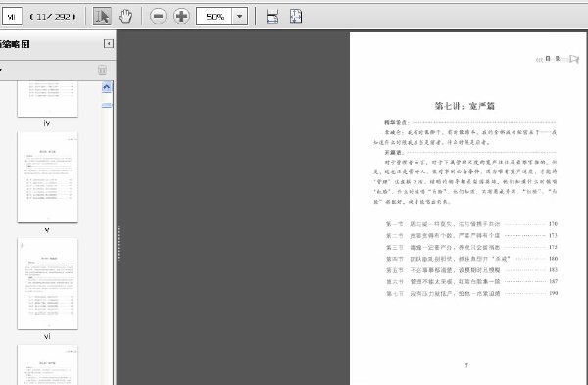Click the flag icon on page header

click(x=574, y=59)
